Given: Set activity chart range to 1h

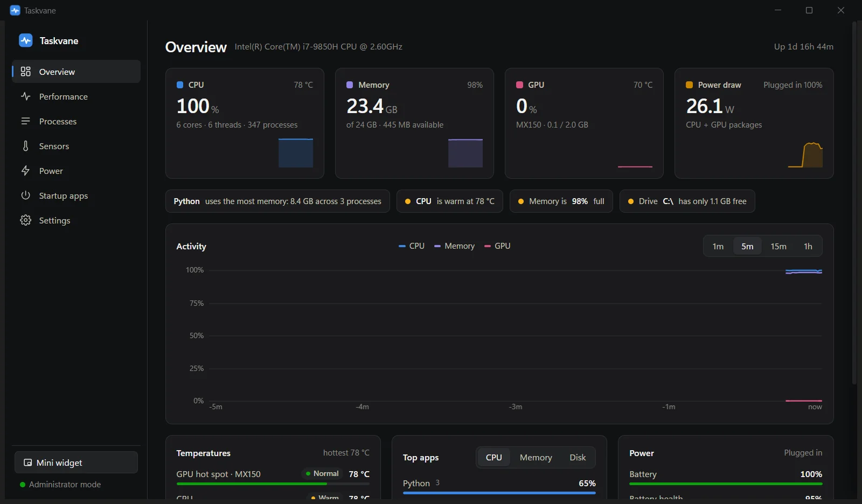Looking at the screenshot, I should pos(808,246).
